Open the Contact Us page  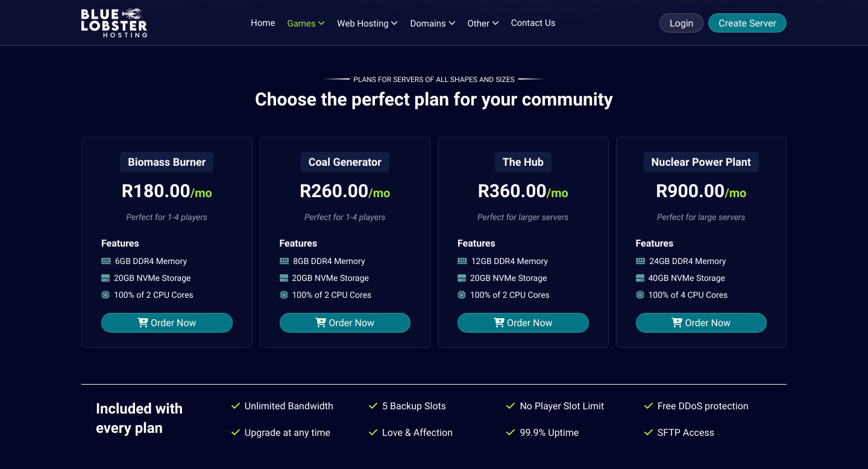(533, 23)
